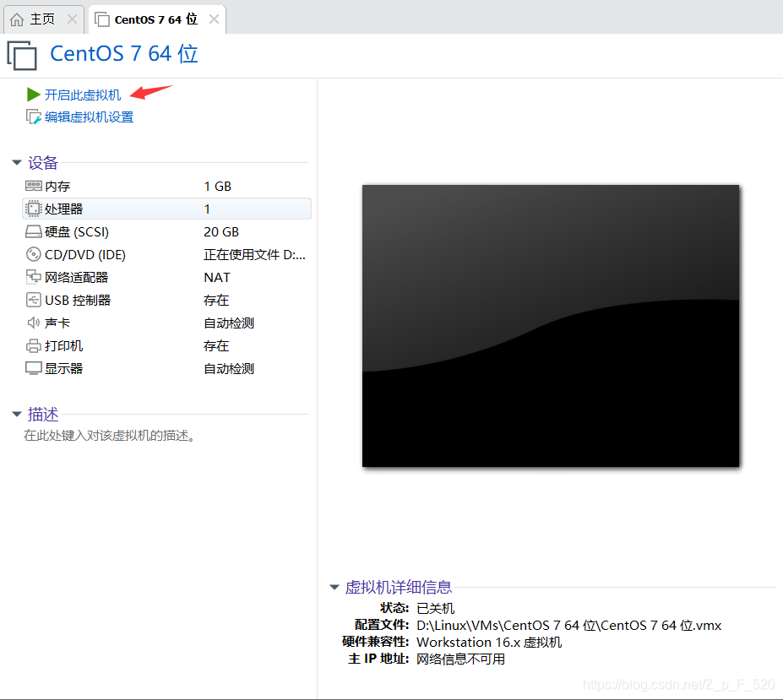Collapse the 设备 section
Image resolution: width=783 pixels, height=700 pixels.
point(17,162)
